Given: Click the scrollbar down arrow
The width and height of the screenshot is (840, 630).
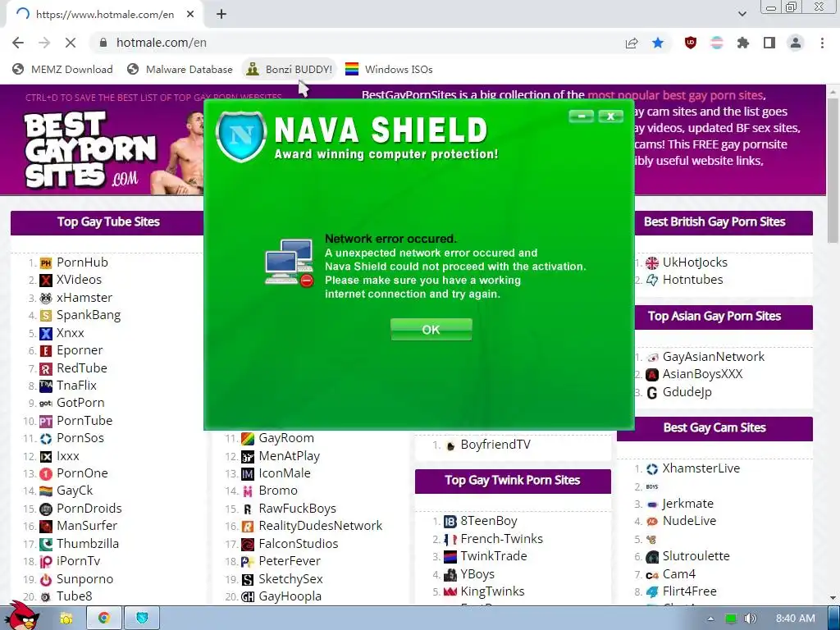Looking at the screenshot, I should [833, 597].
